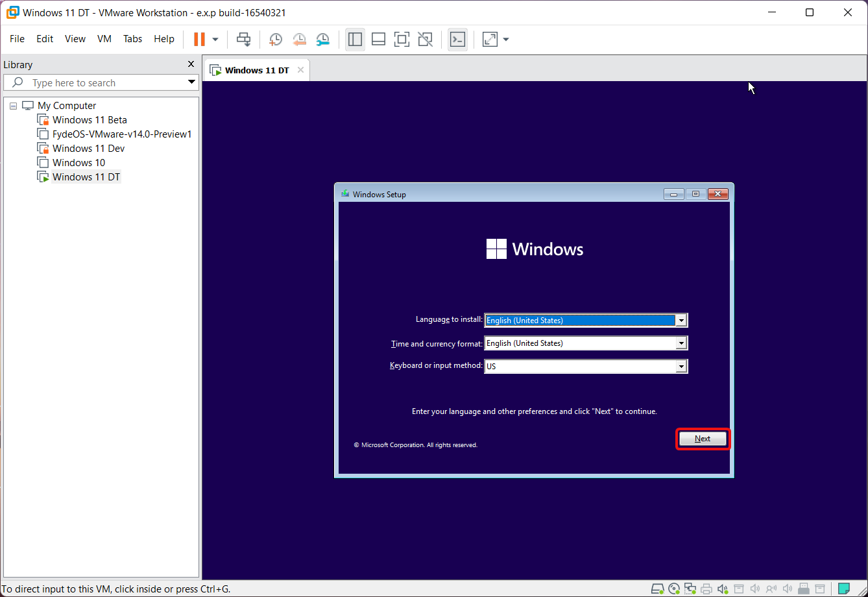Click the orange Suspend/Pause VM icon
The height and width of the screenshot is (597, 868).
(x=199, y=39)
